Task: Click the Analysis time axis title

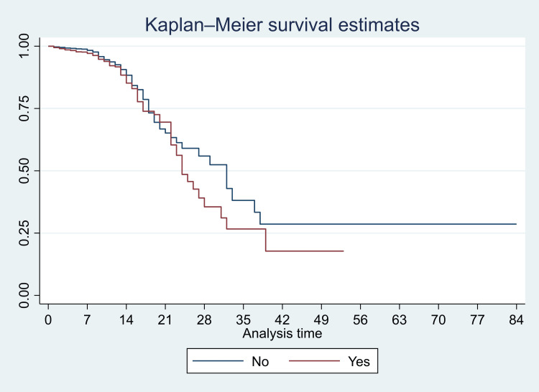Action: click(282, 333)
